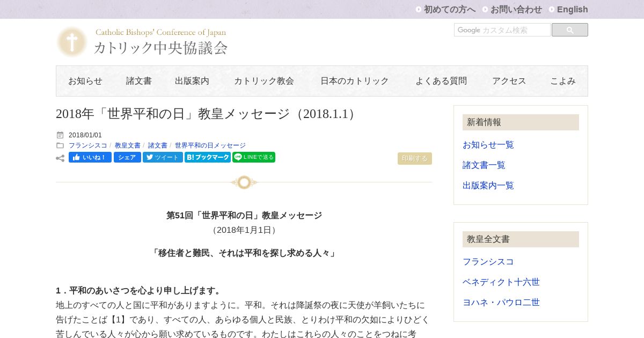Open the カトリック教会 menu
This screenshot has width=644, height=338.
pos(264,81)
